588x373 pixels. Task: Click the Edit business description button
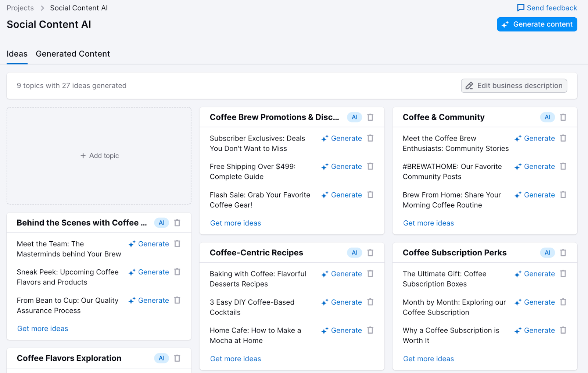(x=514, y=86)
